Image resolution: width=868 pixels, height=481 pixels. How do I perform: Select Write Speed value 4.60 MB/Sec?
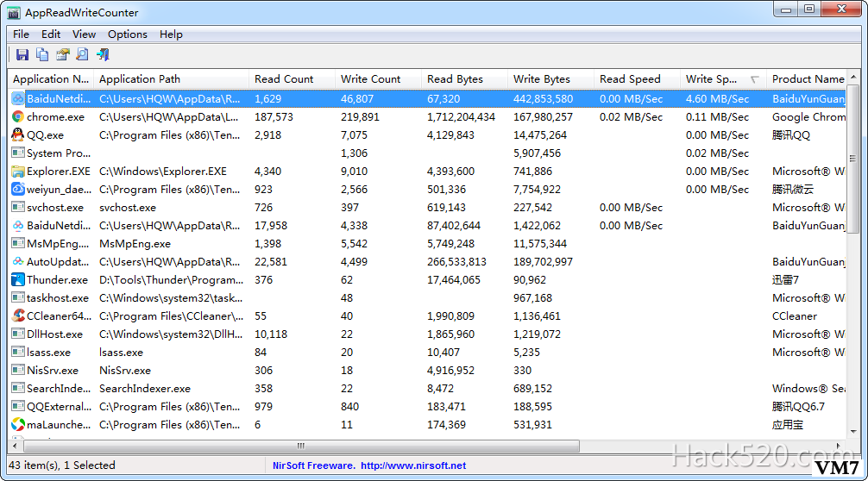pyautogui.click(x=717, y=99)
